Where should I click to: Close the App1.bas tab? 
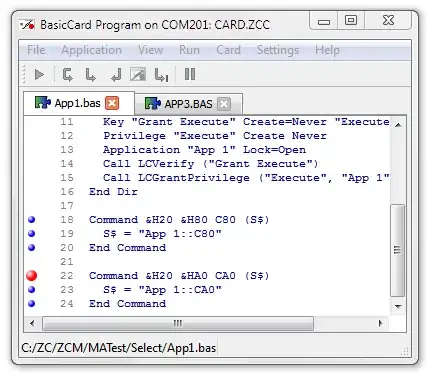[x=112, y=103]
